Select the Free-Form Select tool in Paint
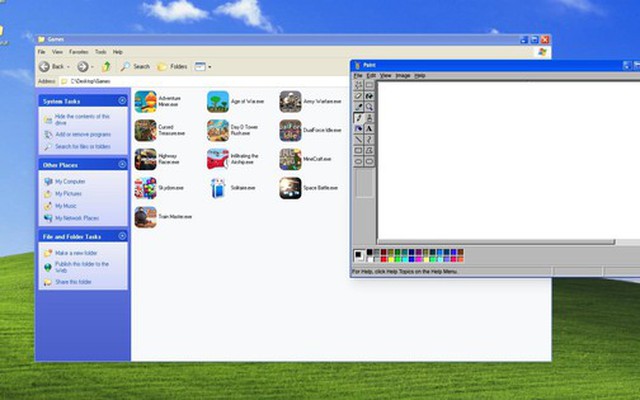Screen dimensions: 640x400 coord(358,85)
